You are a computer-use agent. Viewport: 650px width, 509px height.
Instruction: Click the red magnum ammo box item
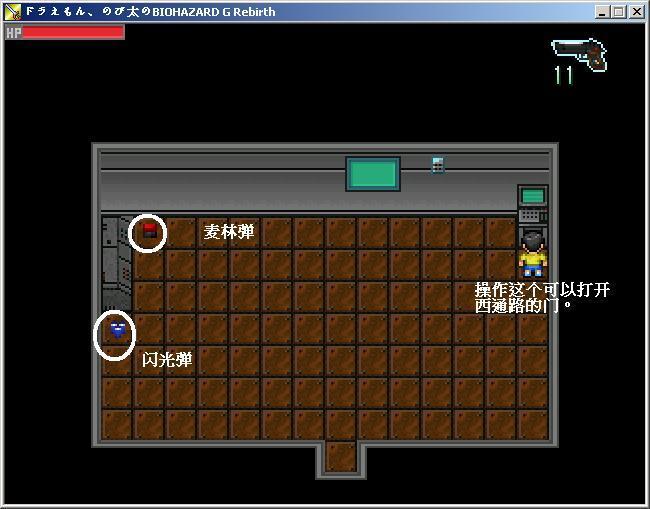click(150, 230)
